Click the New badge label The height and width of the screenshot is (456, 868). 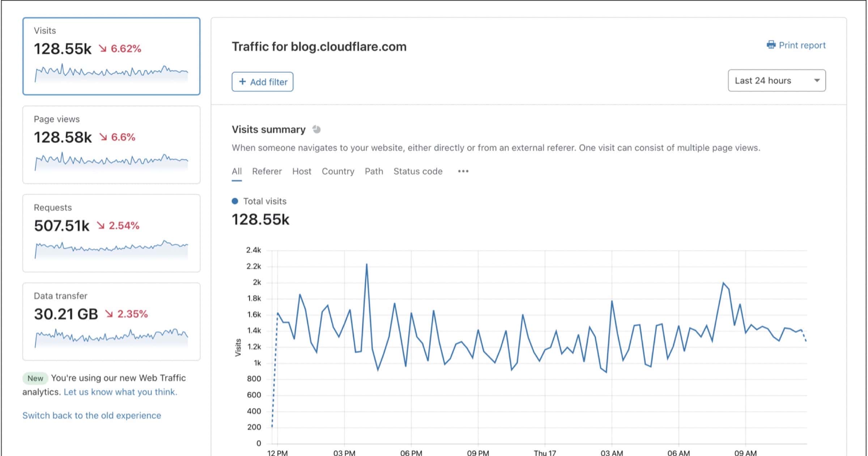pyautogui.click(x=35, y=378)
